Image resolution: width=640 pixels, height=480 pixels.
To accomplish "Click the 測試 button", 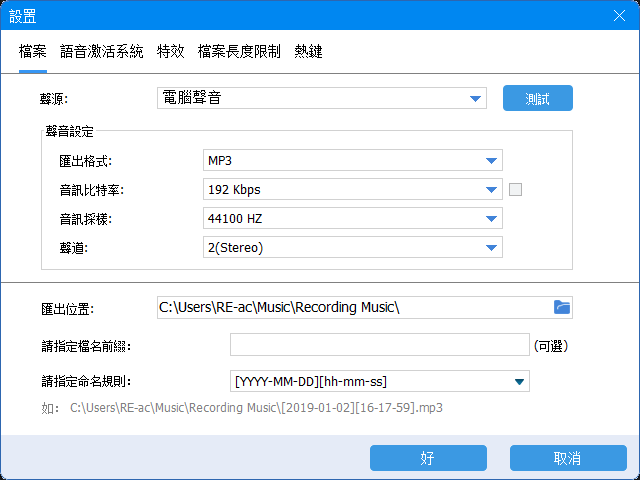I will coord(538,98).
